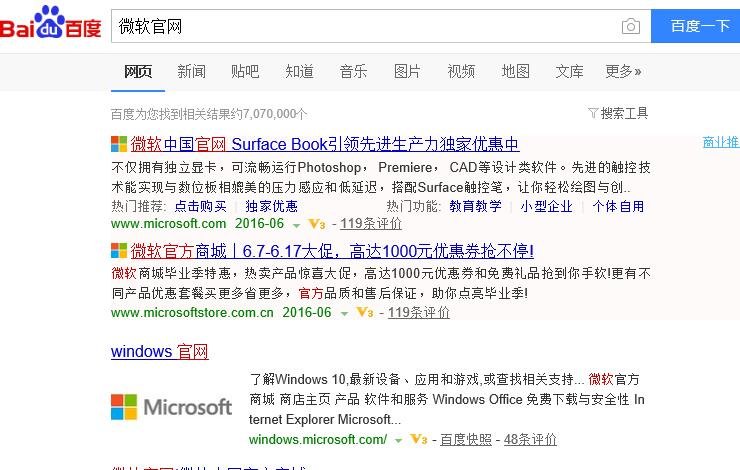Expand dropdown arrow after microsoftstore.com.cn 2016-06
The height and width of the screenshot is (470, 740).
click(x=344, y=313)
